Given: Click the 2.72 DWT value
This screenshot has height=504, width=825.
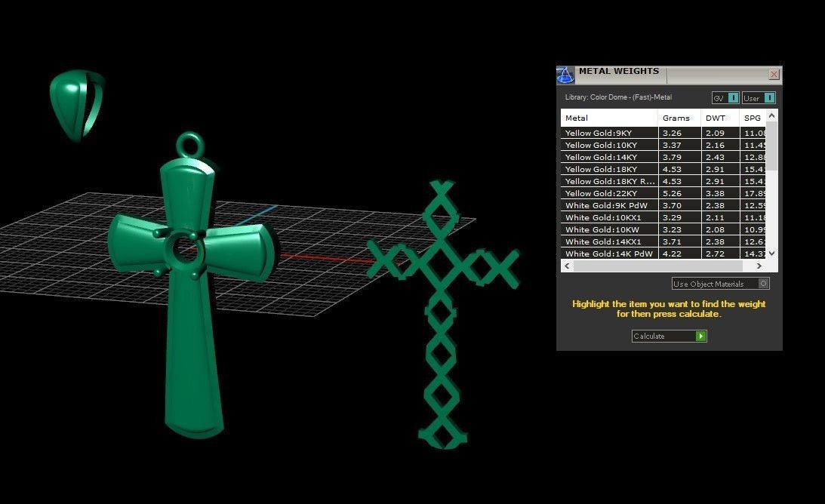Looking at the screenshot, I should 715,254.
